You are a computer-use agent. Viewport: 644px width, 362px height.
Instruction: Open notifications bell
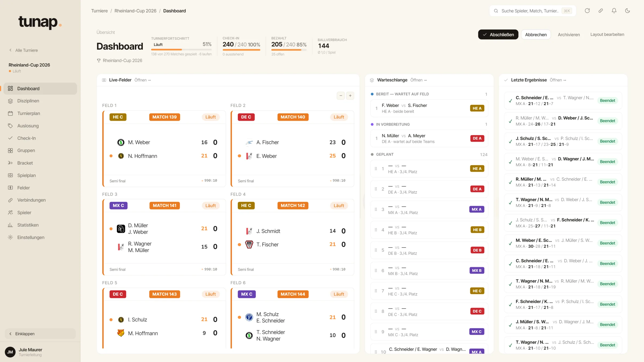(614, 11)
